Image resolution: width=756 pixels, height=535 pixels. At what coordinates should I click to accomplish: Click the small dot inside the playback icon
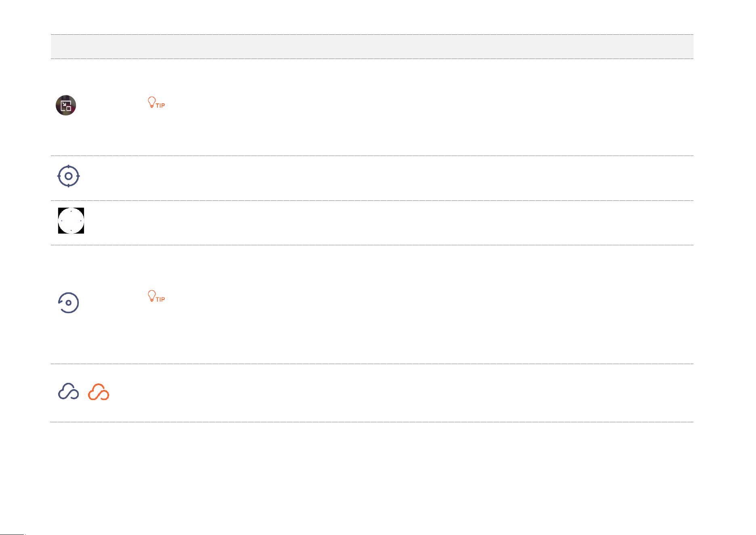69,303
